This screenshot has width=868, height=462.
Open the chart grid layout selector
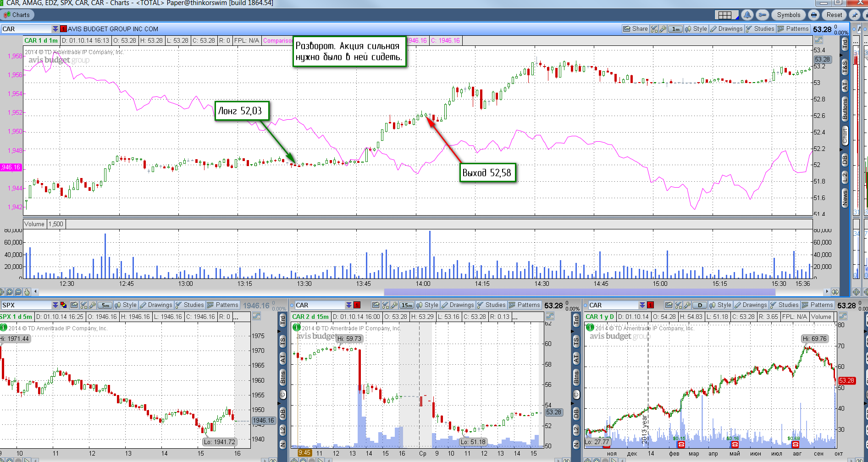pyautogui.click(x=726, y=15)
